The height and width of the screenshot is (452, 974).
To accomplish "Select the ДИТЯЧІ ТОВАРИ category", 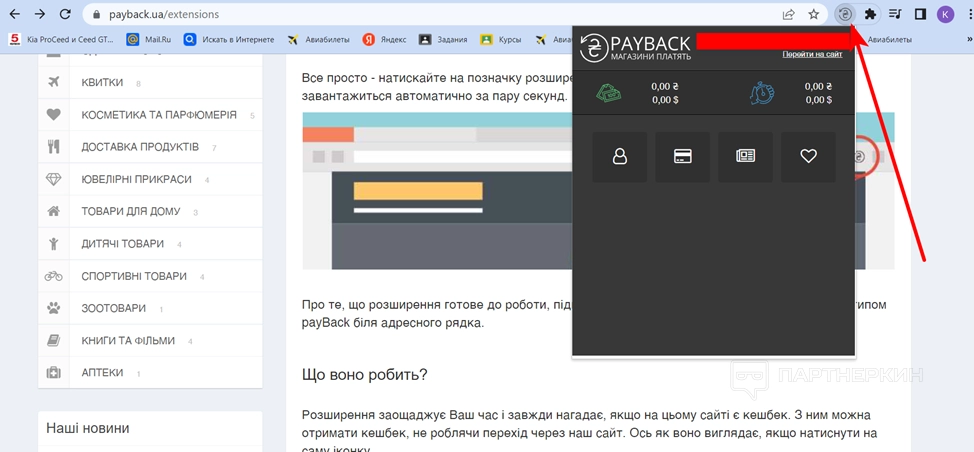I will [x=150, y=244].
